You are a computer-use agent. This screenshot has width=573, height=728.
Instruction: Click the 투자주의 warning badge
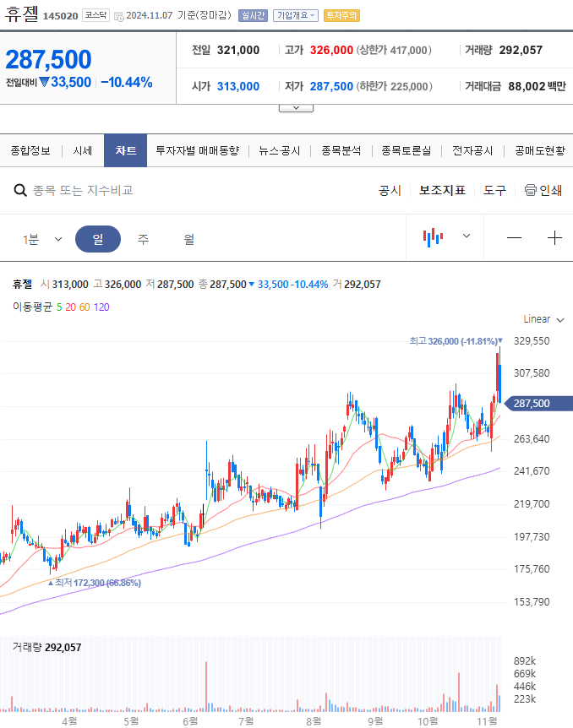(x=341, y=15)
